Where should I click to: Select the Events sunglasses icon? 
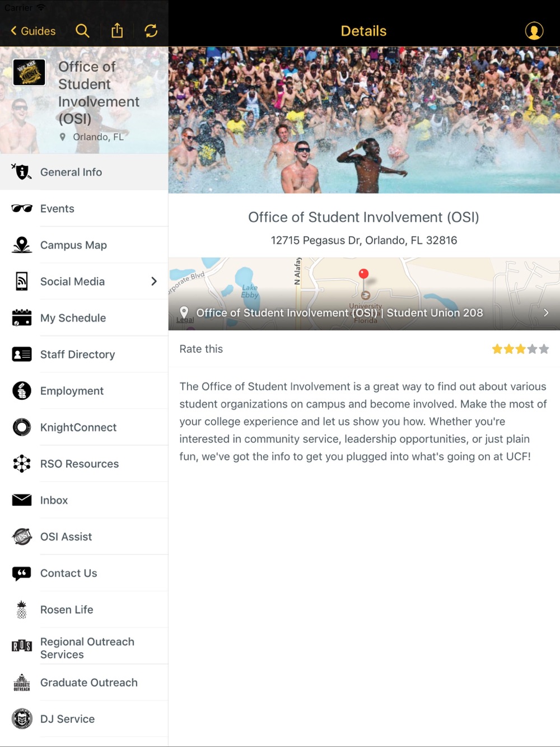[x=22, y=208]
